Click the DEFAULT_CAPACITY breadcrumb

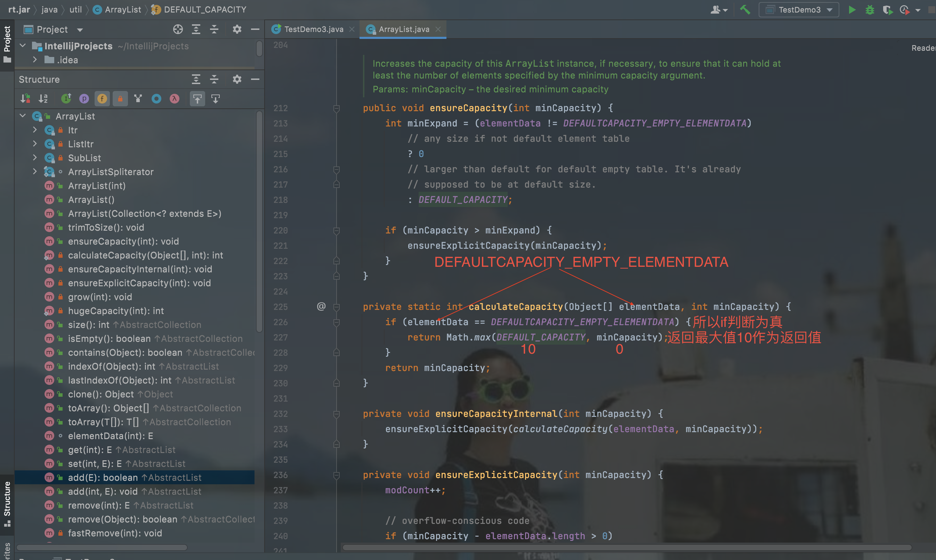click(199, 9)
